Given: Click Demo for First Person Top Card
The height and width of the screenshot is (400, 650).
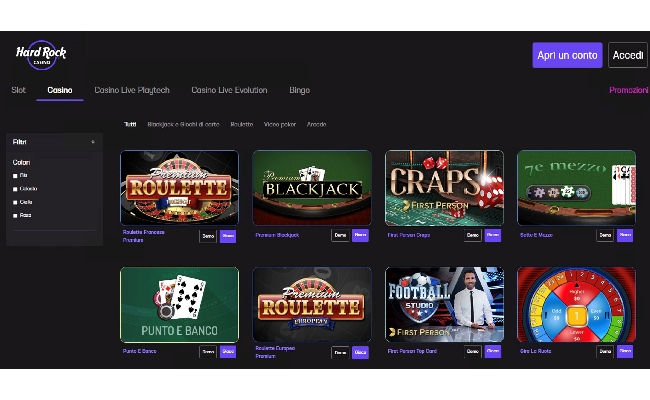Looking at the screenshot, I should [x=473, y=351].
